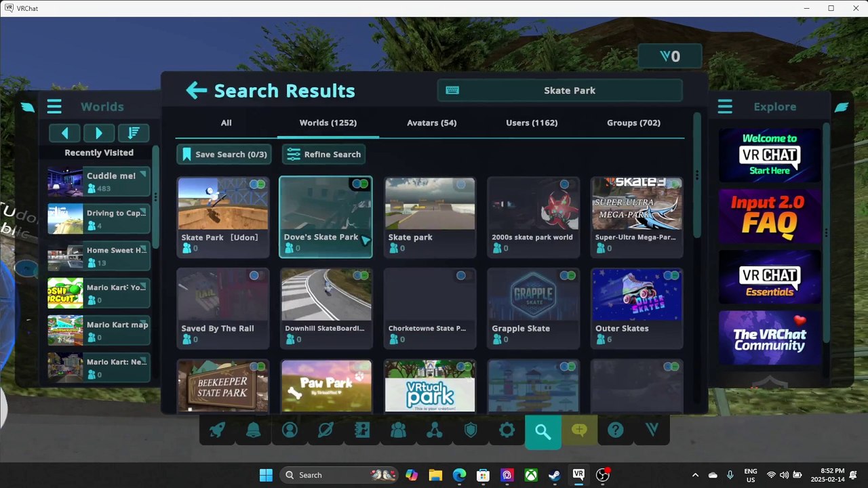Expand the Cuddle me! world options corner arrow
Screen dimensions: 868x488
(x=143, y=174)
